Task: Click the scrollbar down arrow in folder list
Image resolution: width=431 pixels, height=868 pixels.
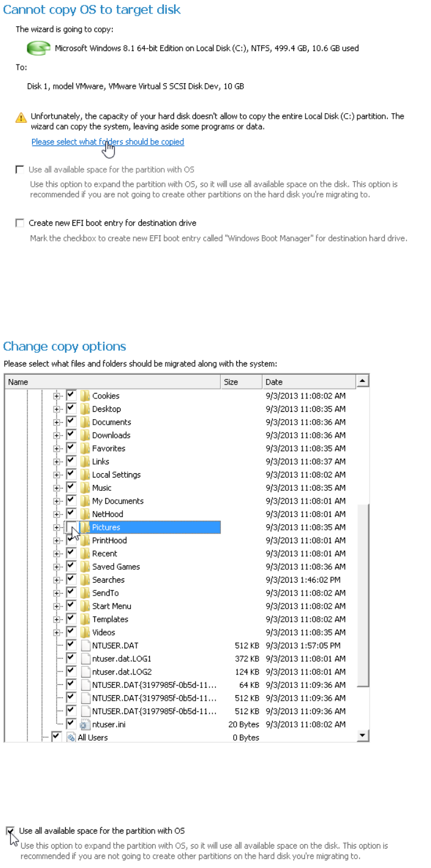Action: click(x=363, y=735)
